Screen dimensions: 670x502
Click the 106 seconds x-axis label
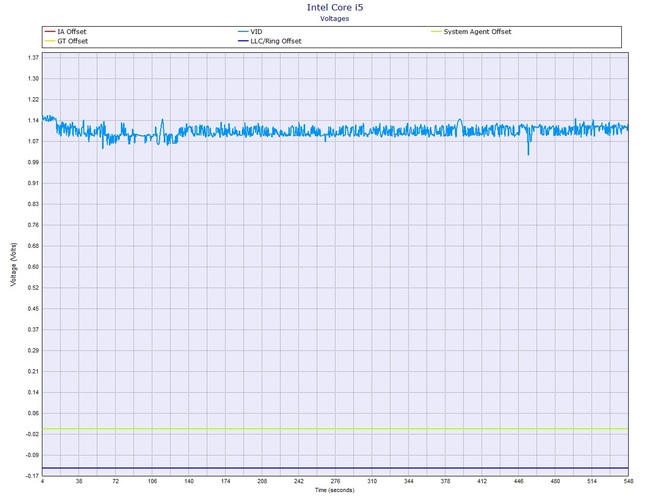click(x=152, y=481)
